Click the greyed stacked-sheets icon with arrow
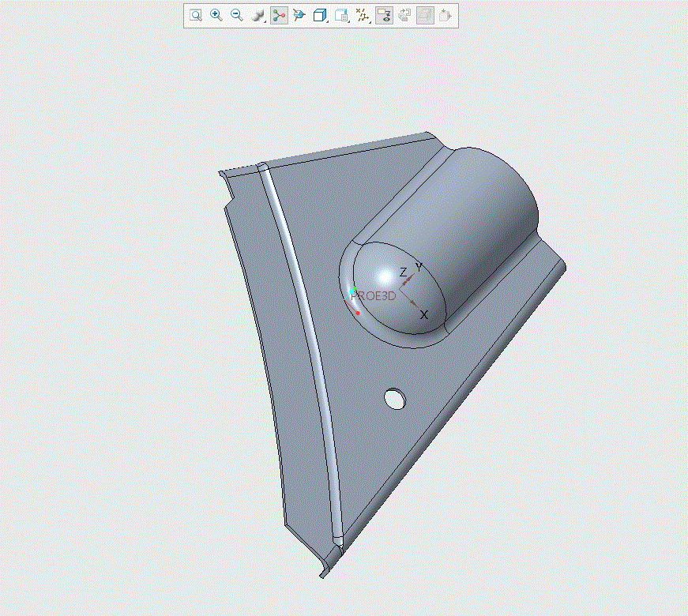Screen dimensions: 688x616 (404, 15)
